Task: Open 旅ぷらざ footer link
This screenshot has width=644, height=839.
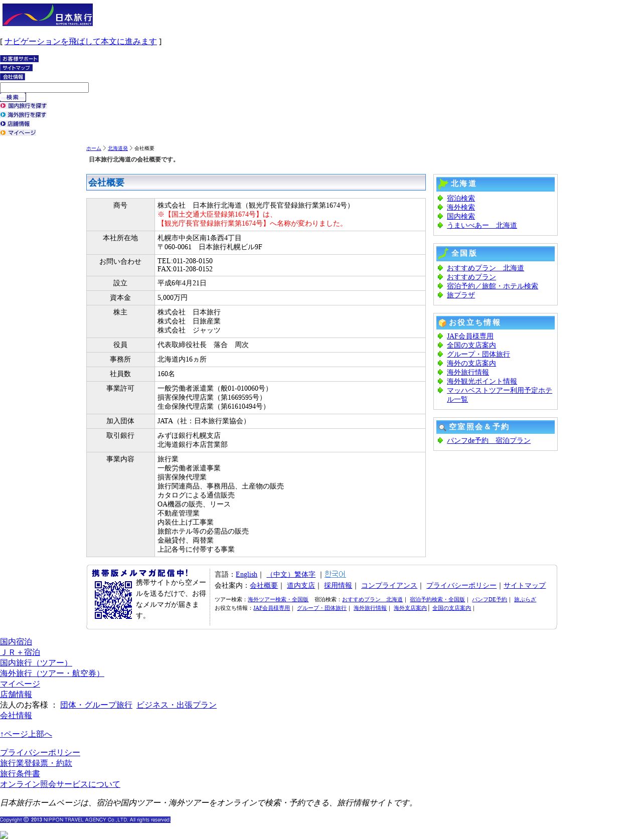Action: pos(525,600)
